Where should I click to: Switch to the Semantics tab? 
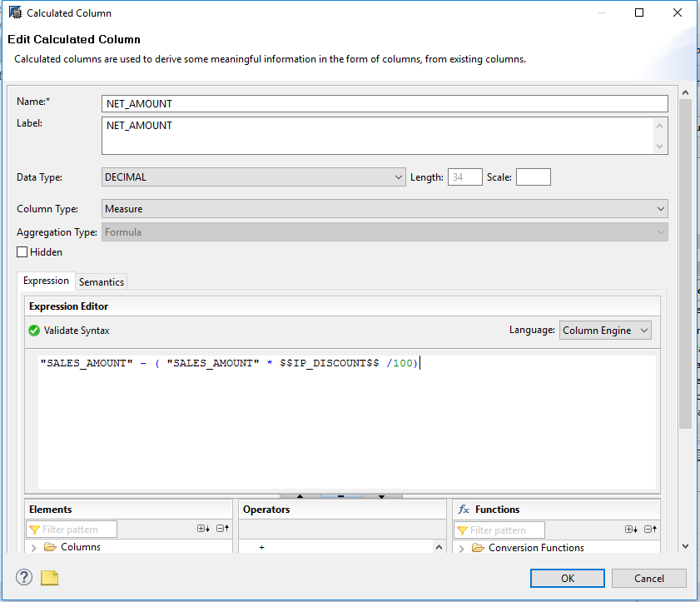click(101, 281)
